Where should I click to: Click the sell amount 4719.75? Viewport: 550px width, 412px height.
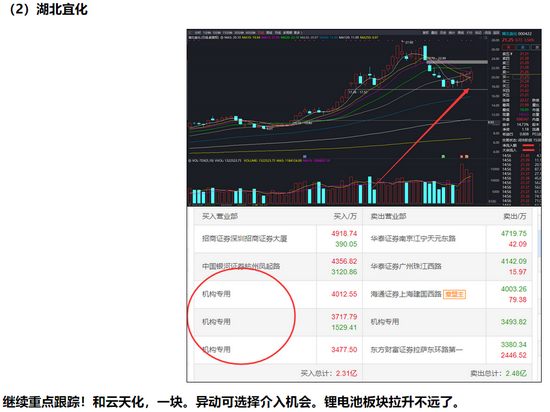click(x=514, y=234)
